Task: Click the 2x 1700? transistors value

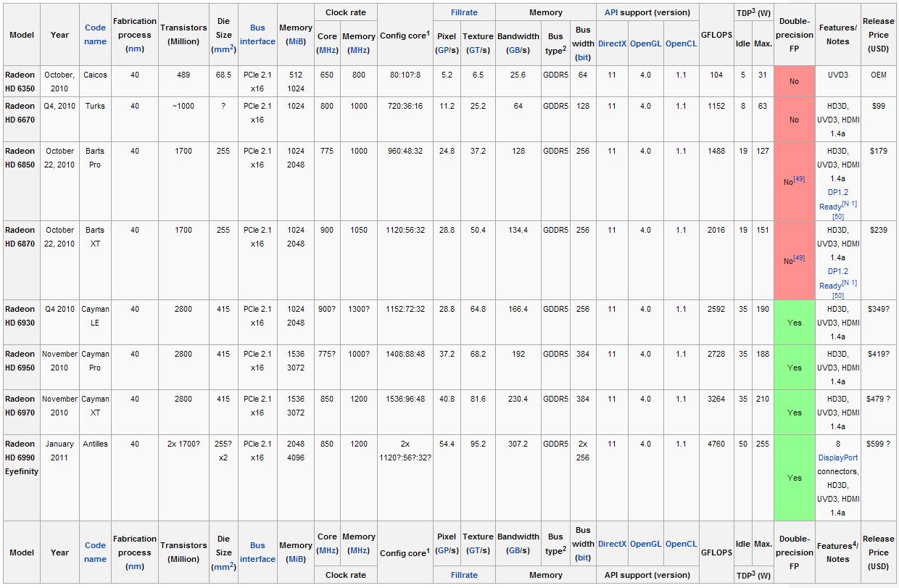Action: (x=183, y=444)
